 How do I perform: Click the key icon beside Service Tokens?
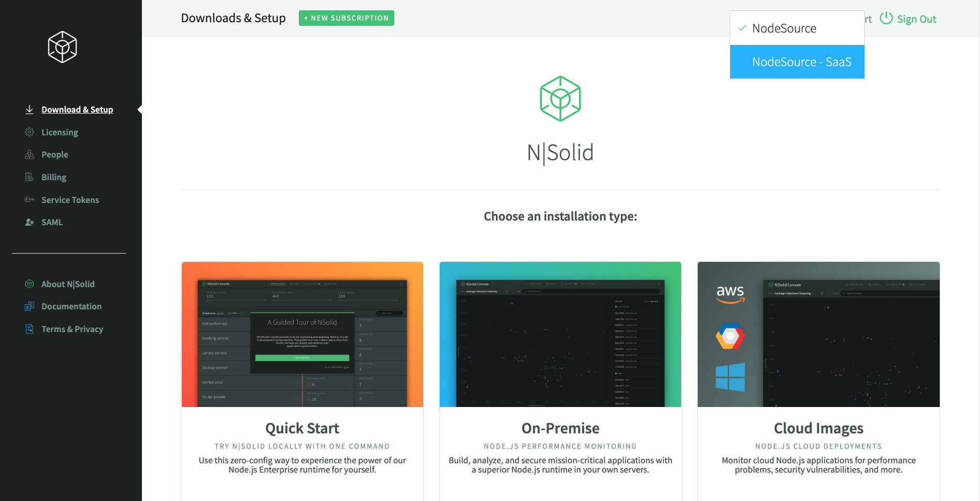pyautogui.click(x=29, y=199)
